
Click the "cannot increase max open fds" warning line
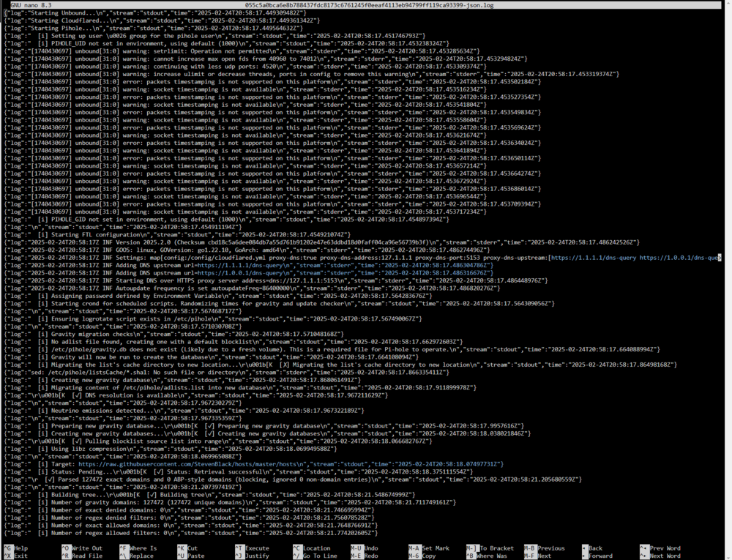(266, 59)
